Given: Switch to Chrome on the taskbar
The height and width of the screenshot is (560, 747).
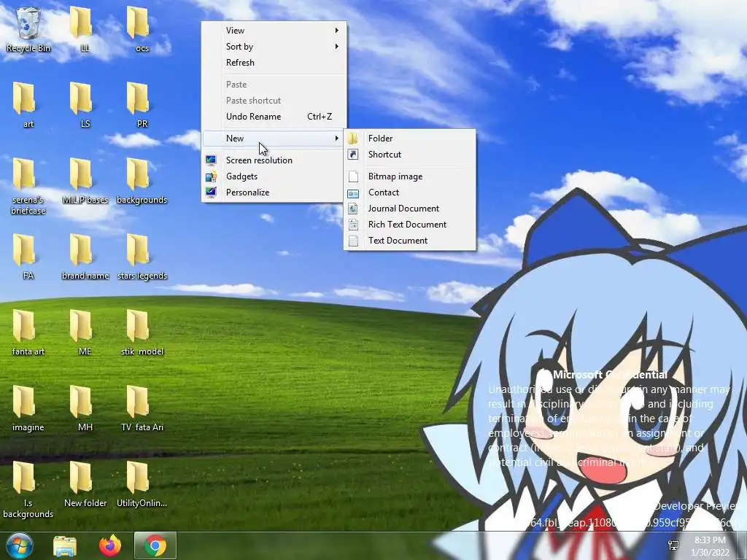Looking at the screenshot, I should pyautogui.click(x=155, y=545).
